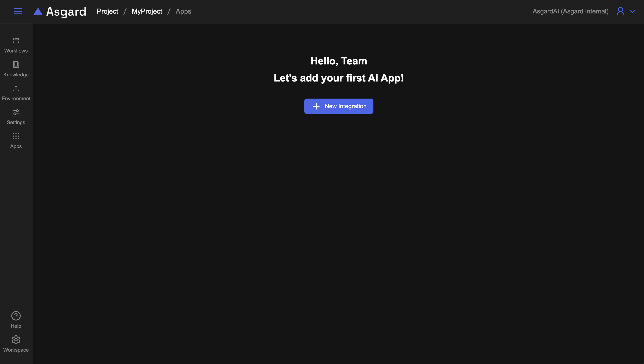Click the Apps grid icon
Viewport: 644px width, 364px height.
16,136
